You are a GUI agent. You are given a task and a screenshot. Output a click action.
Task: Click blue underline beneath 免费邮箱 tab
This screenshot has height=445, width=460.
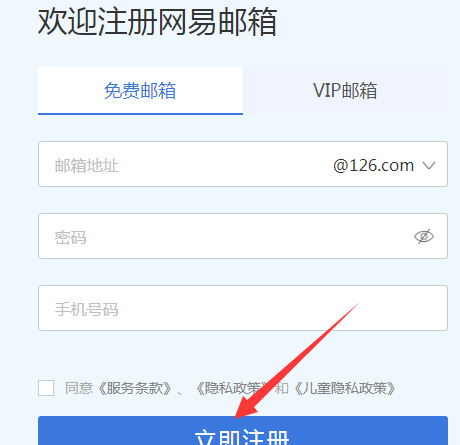[x=140, y=114]
